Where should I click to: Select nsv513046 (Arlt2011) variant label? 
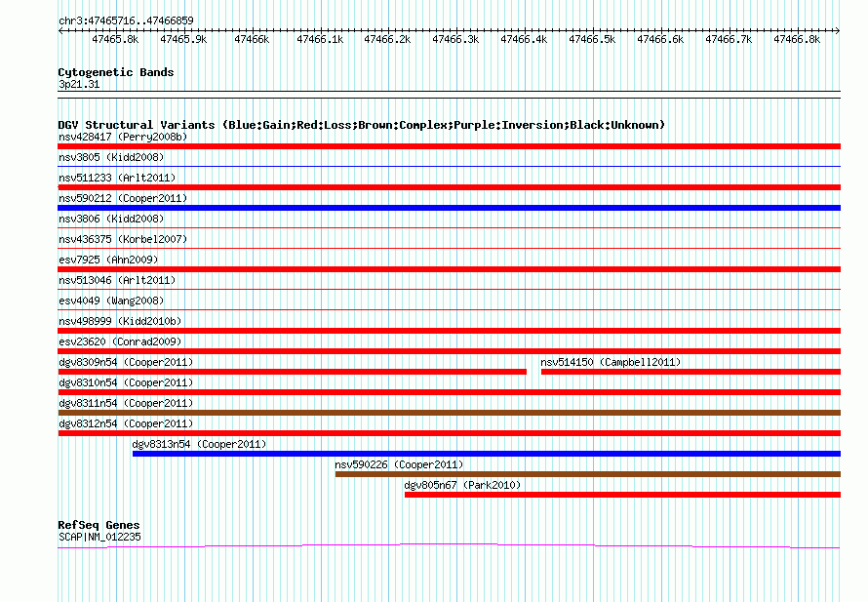coord(117,280)
